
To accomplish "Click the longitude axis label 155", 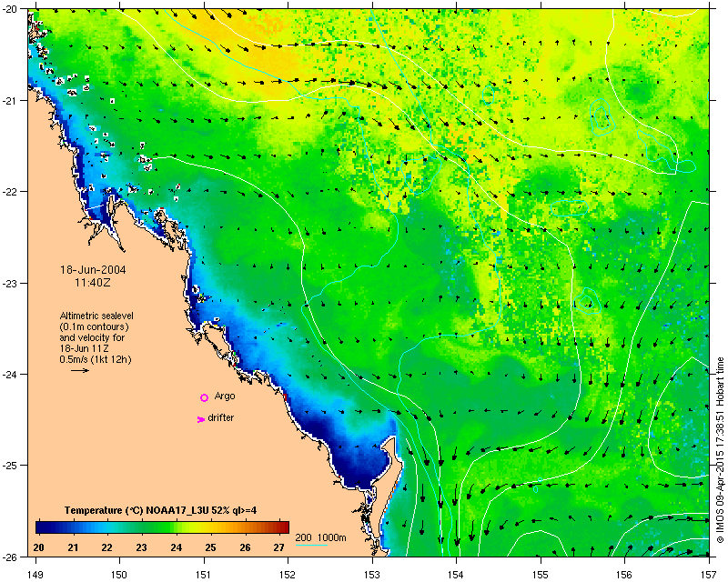I will (x=541, y=575).
